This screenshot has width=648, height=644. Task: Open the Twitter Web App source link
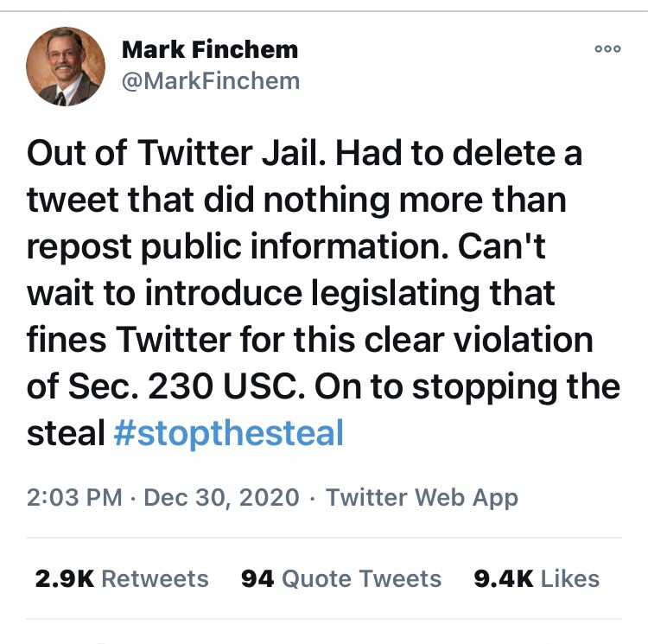(422, 498)
